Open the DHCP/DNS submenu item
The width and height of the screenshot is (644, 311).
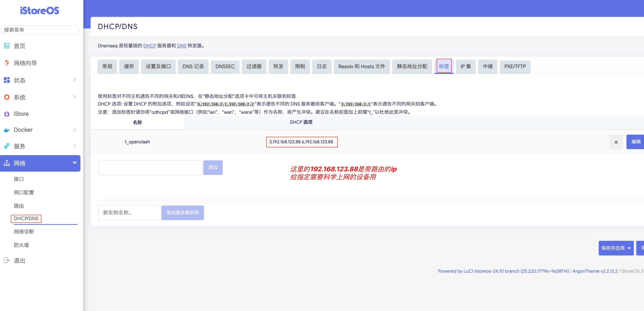pyautogui.click(x=26, y=219)
